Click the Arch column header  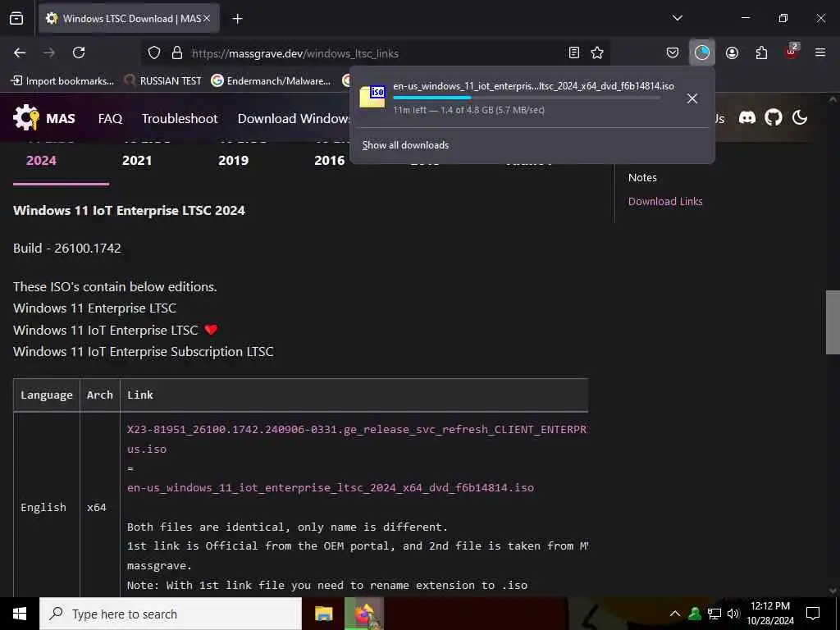[99, 395]
